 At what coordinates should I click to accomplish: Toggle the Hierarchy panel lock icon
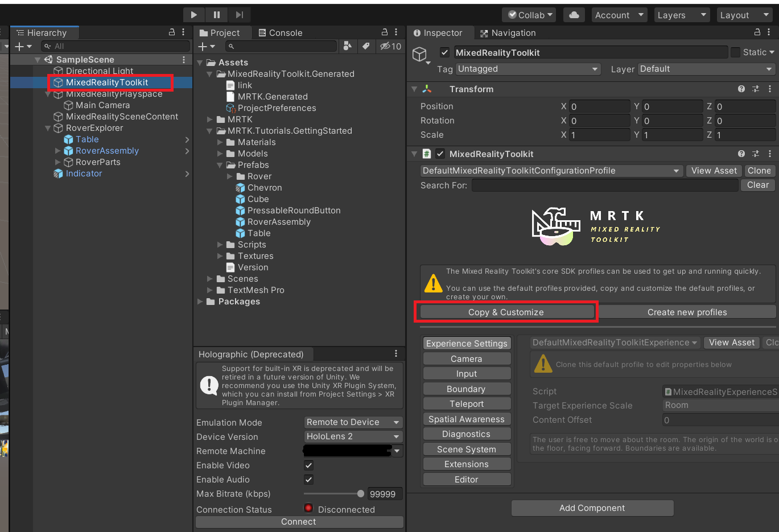click(x=172, y=32)
